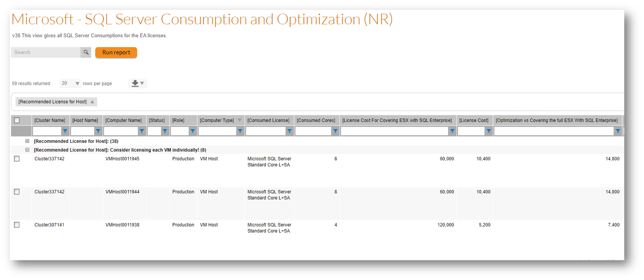This screenshot has width=644, height=280.
Task: Sort by the Status column header
Action: (157, 120)
